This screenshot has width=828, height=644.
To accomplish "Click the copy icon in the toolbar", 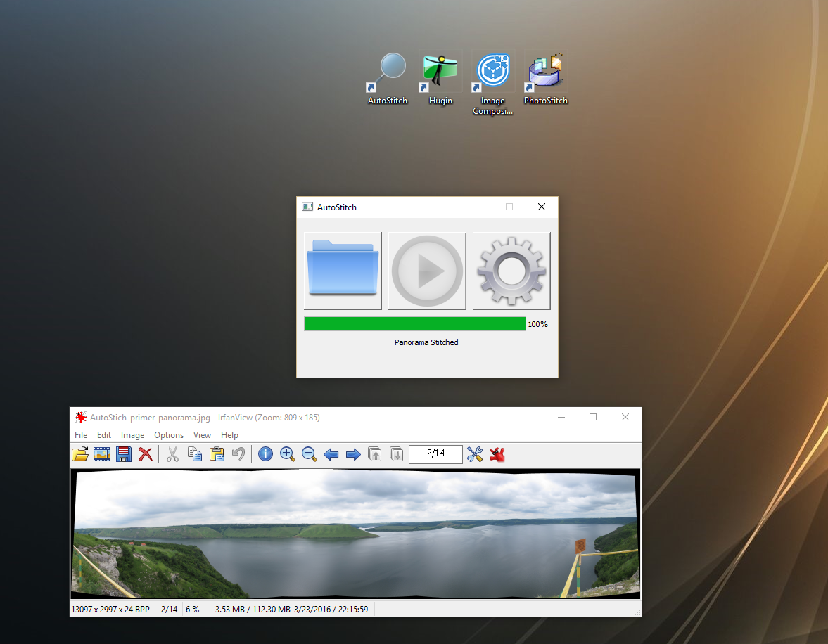I will click(x=195, y=454).
